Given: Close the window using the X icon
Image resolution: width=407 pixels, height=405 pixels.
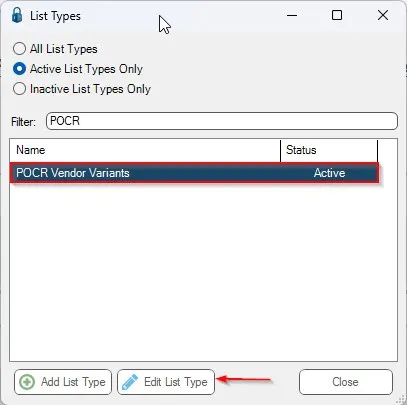Looking at the screenshot, I should coord(383,15).
